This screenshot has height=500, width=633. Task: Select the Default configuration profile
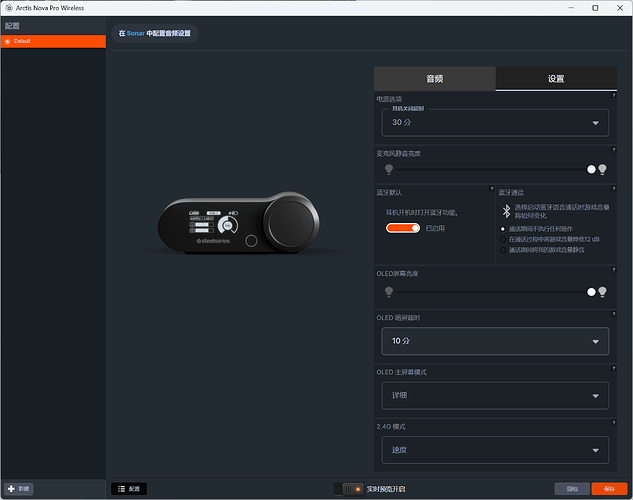coord(53,41)
